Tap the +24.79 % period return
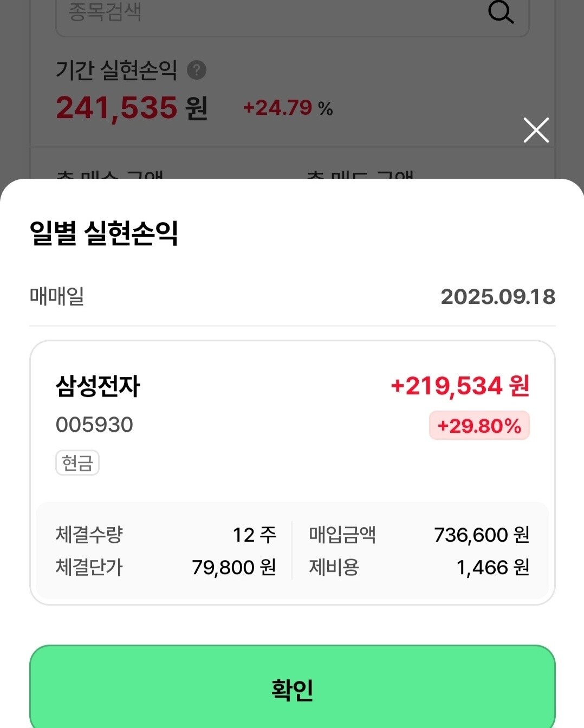Viewport: 584px width, 728px height. pyautogui.click(x=288, y=108)
